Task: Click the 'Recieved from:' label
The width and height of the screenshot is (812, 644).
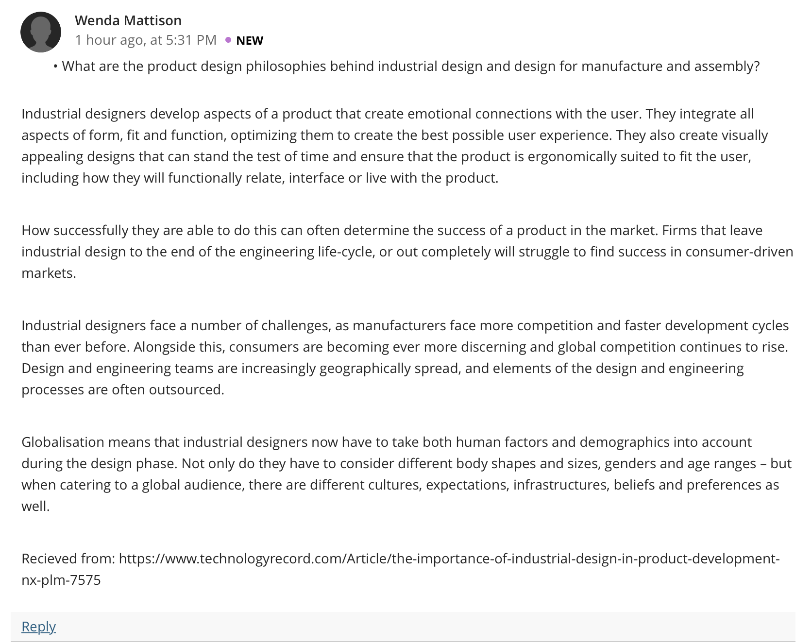Action: pos(68,559)
